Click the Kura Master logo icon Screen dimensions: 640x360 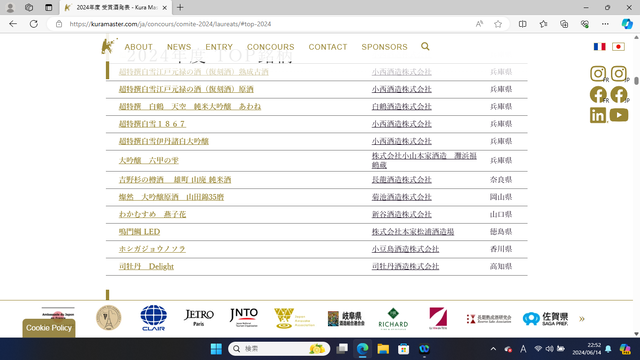click(109, 46)
